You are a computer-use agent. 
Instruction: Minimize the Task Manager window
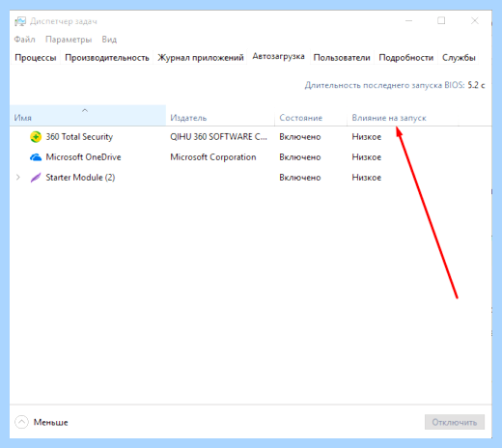pos(408,21)
